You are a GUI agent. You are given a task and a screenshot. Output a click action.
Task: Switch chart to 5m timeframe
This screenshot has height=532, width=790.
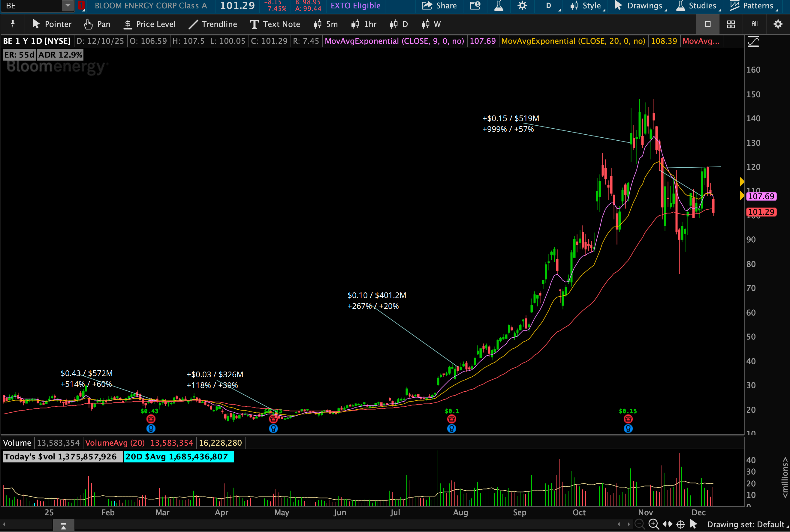(x=326, y=24)
